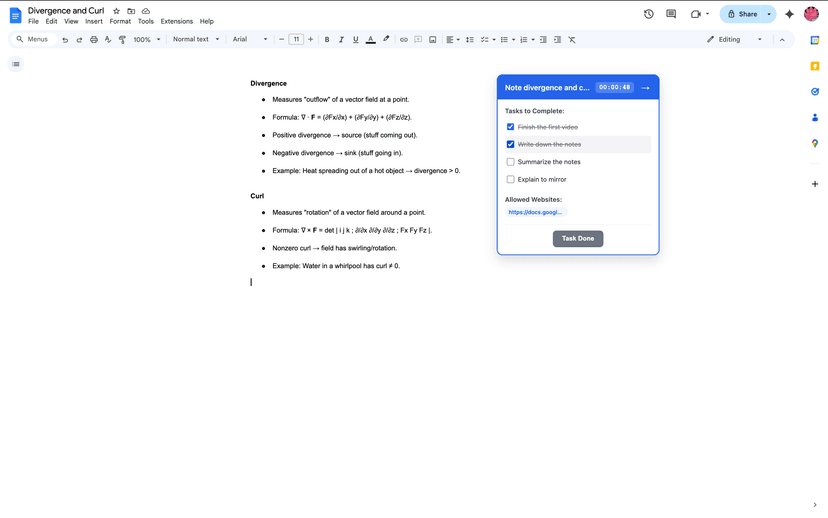The image size is (828, 518).
Task: Click the Bold formatting icon
Action: pyautogui.click(x=327, y=40)
